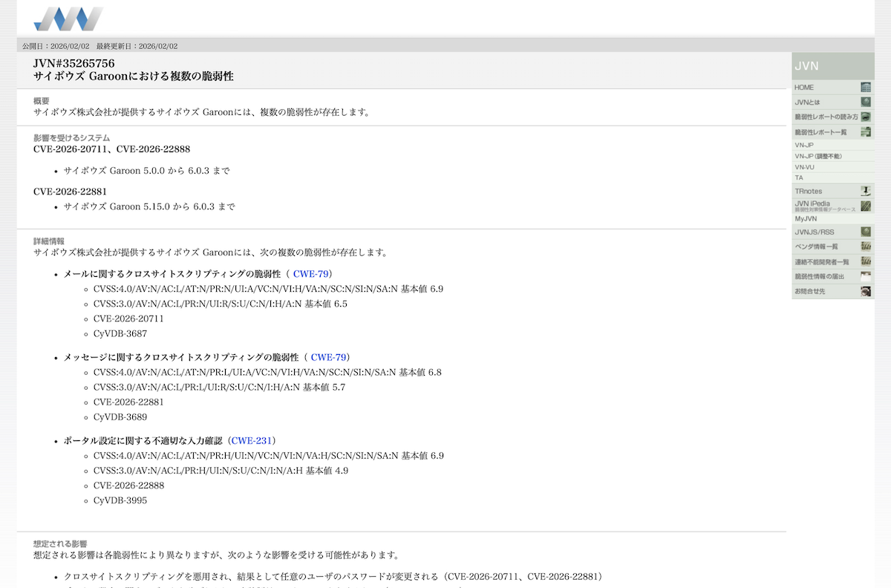Click CVSS:3.0 line with 基本値 5.7
The image size is (891, 588).
click(219, 387)
